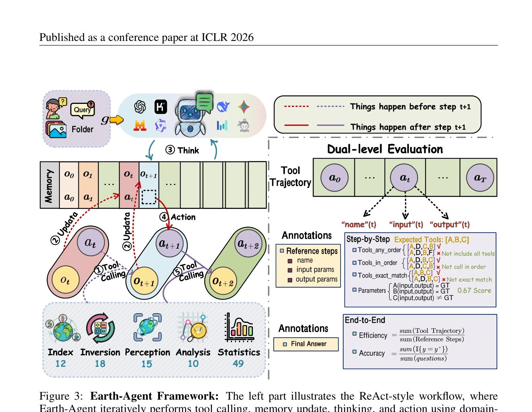The height and width of the screenshot is (412, 532).
Task: Click the "output"(t) label
Action: pos(450,225)
